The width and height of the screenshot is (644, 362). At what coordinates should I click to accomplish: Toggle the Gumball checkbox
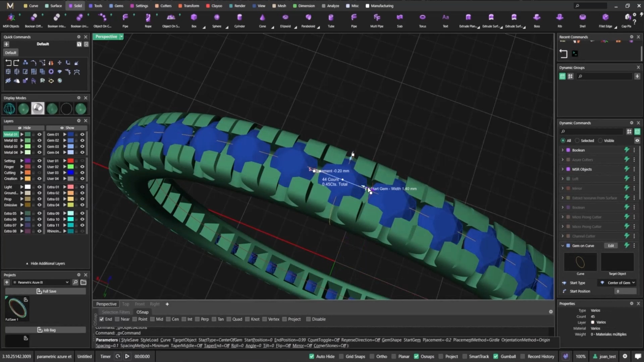496,356
